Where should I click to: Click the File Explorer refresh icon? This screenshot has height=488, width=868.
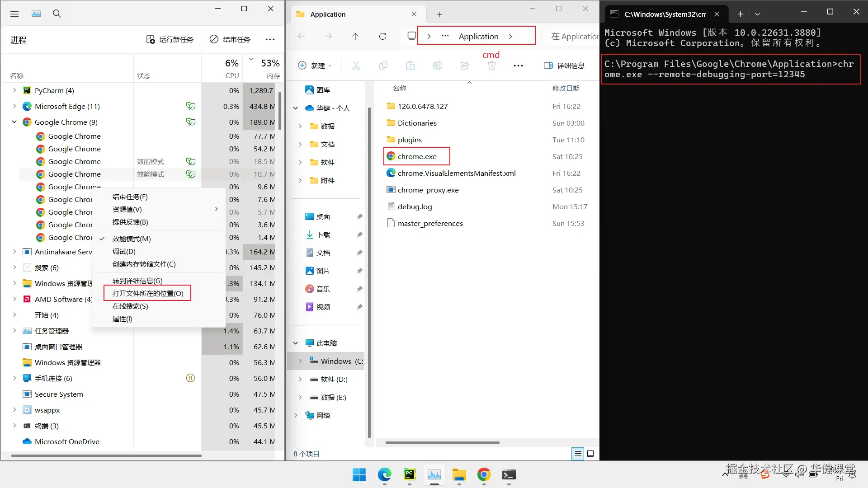tap(382, 36)
